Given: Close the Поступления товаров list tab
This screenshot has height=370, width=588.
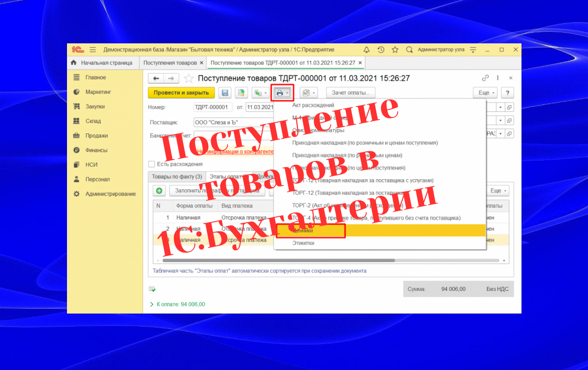Looking at the screenshot, I should point(201,63).
